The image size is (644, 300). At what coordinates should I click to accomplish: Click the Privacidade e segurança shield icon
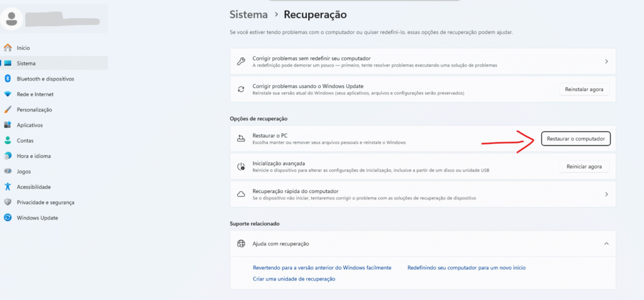pos(8,202)
